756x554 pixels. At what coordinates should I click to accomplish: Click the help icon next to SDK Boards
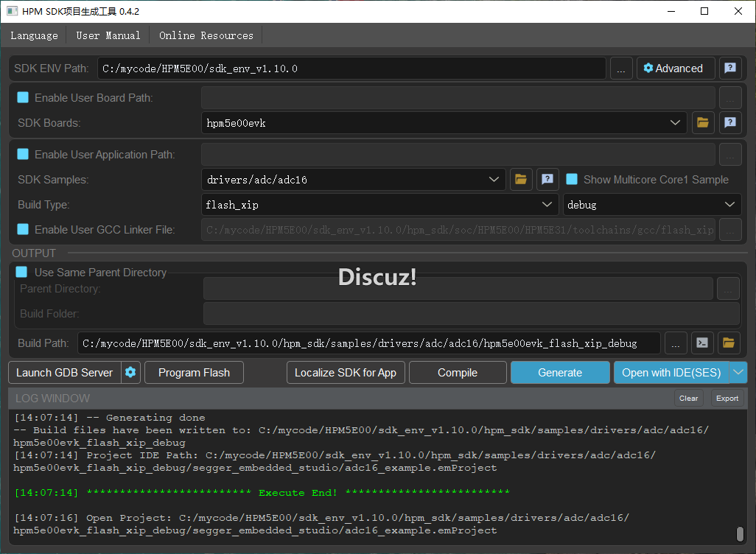click(729, 123)
